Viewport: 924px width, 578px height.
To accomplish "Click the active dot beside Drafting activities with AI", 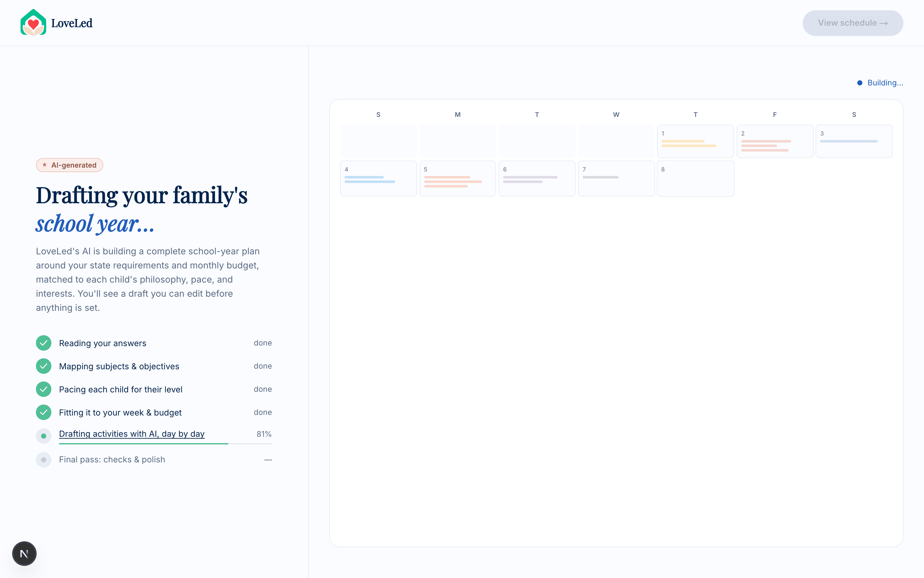I will [x=44, y=436].
